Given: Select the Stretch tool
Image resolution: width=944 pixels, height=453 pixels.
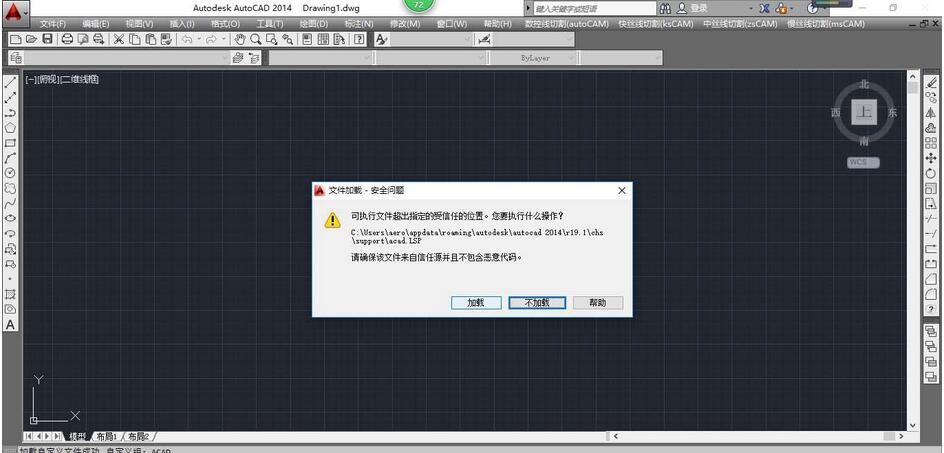Looking at the screenshot, I should pos(931,204).
